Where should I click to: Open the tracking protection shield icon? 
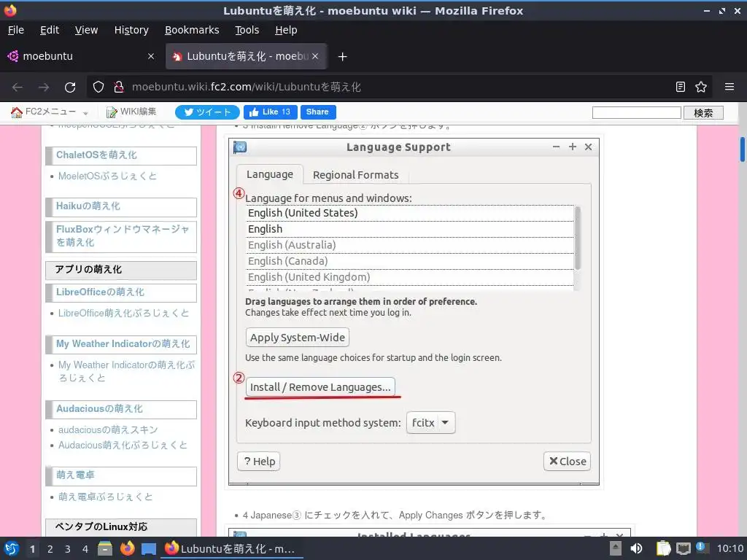pos(98,87)
